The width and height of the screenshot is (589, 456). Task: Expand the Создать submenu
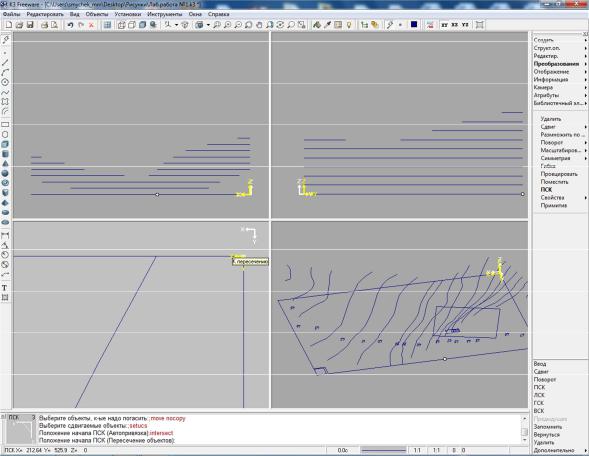559,40
